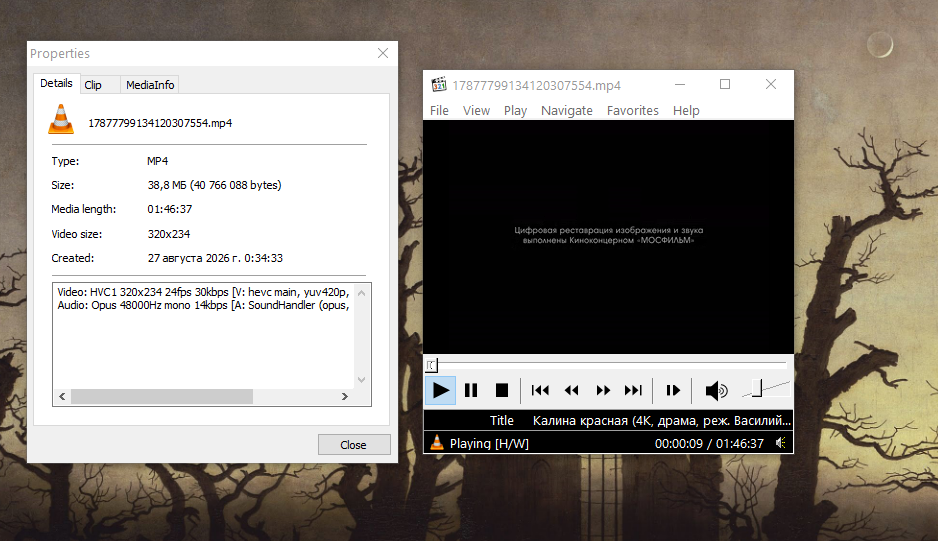Fast forward using the increase speed icon
The width and height of the screenshot is (938, 541).
pos(603,391)
